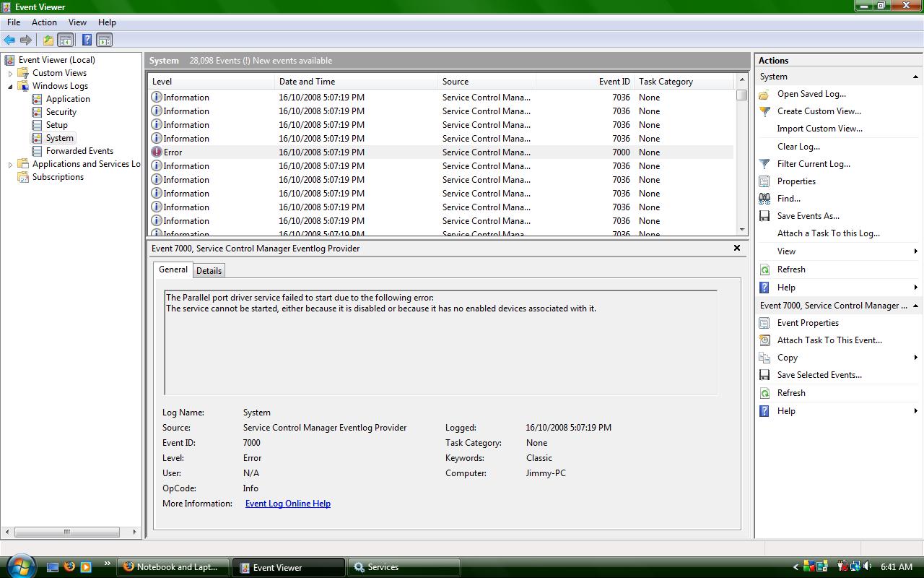Viewport: 924px width, 578px height.
Task: Open the File menu
Action: coord(14,22)
